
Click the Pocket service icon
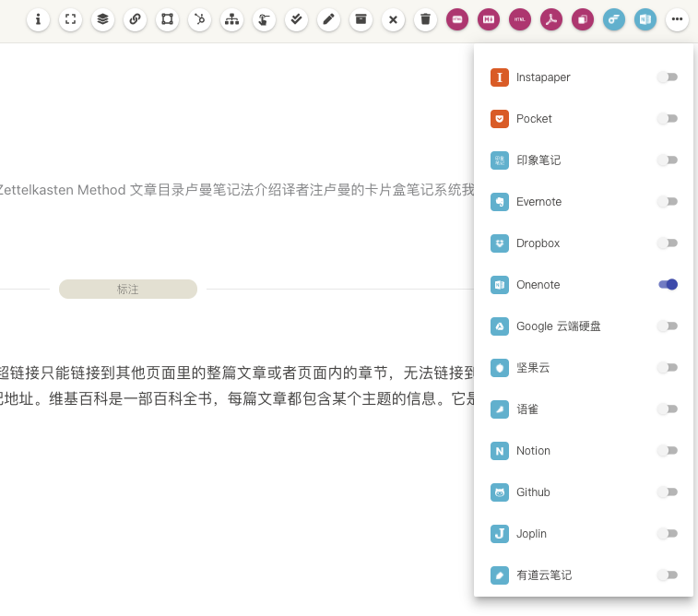coord(500,119)
